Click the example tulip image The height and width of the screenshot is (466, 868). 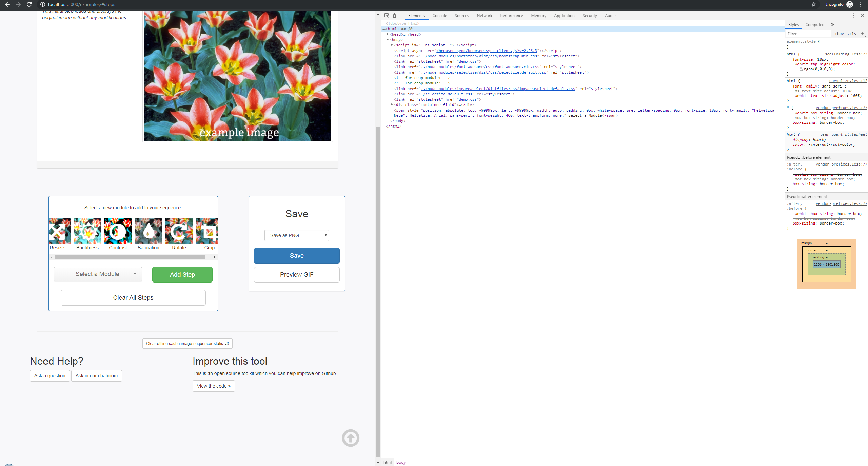[237, 76]
